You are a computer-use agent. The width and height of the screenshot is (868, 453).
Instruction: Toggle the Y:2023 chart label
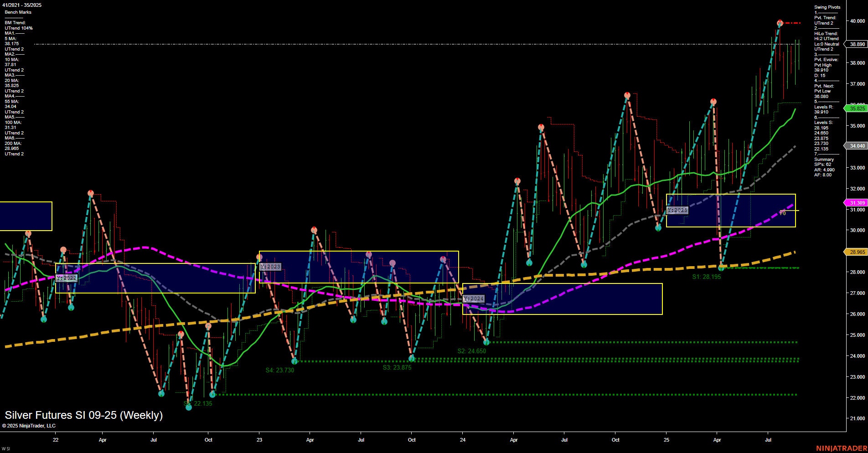point(270,266)
